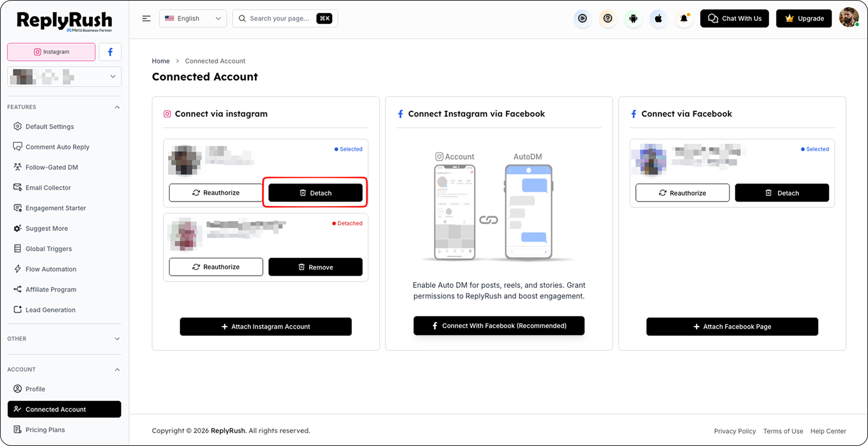Click the Apple app icon
Viewport: 868px width, 446px height.
pyautogui.click(x=659, y=19)
